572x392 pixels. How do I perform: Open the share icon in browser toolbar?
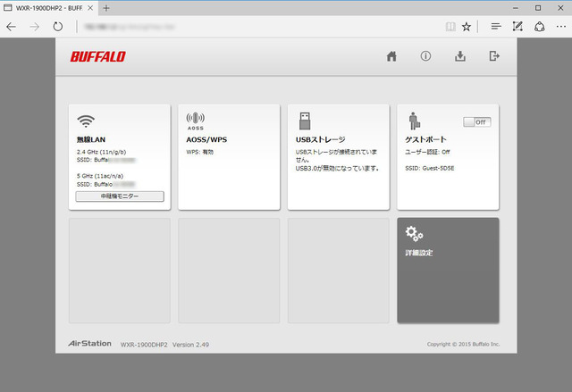pyautogui.click(x=540, y=26)
